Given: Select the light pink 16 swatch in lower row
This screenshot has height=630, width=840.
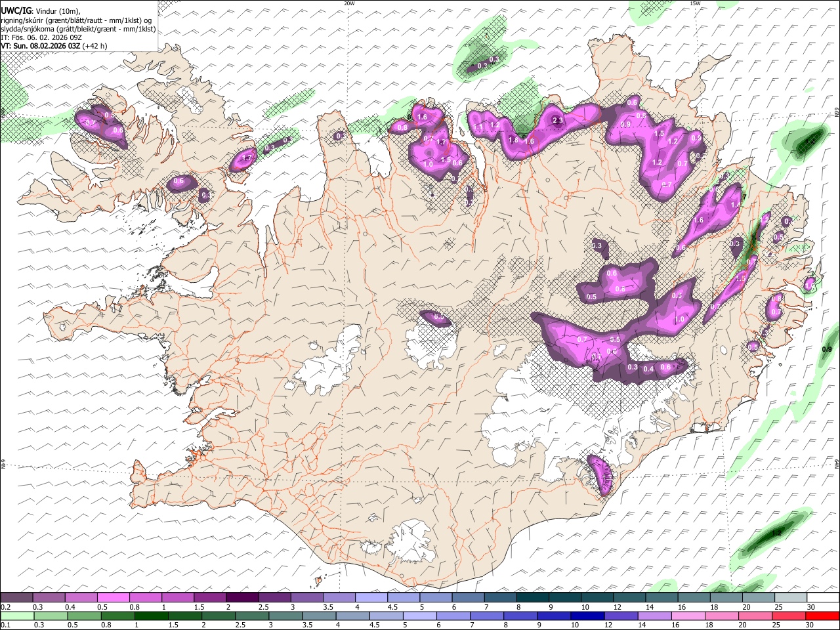Looking at the screenshot, I should click(x=687, y=616).
